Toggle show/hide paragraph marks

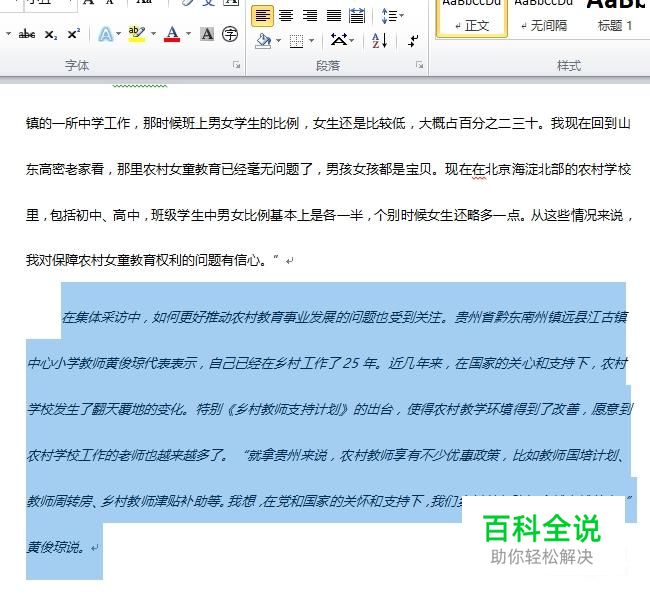point(413,41)
